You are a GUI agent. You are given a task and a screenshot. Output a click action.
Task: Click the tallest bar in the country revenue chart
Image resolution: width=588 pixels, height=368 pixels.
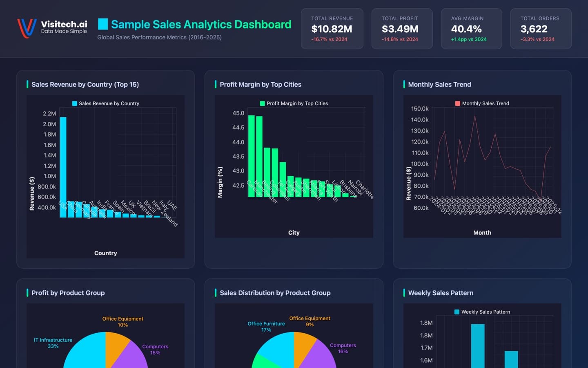pyautogui.click(x=63, y=167)
